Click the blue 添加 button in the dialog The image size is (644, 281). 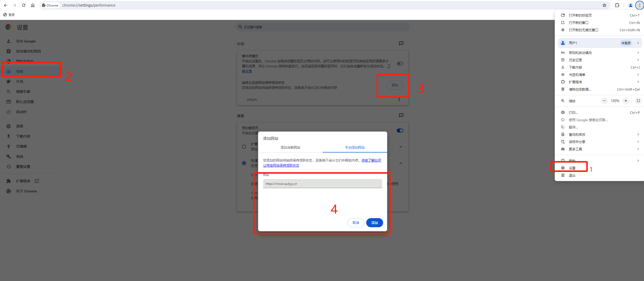374,223
